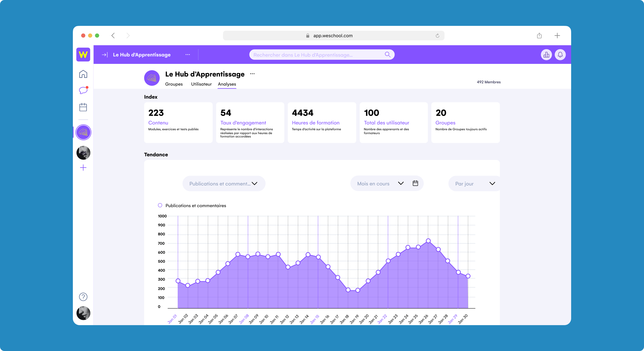Click the Jan 26 peak data point
The width and height of the screenshot is (644, 351).
click(428, 241)
